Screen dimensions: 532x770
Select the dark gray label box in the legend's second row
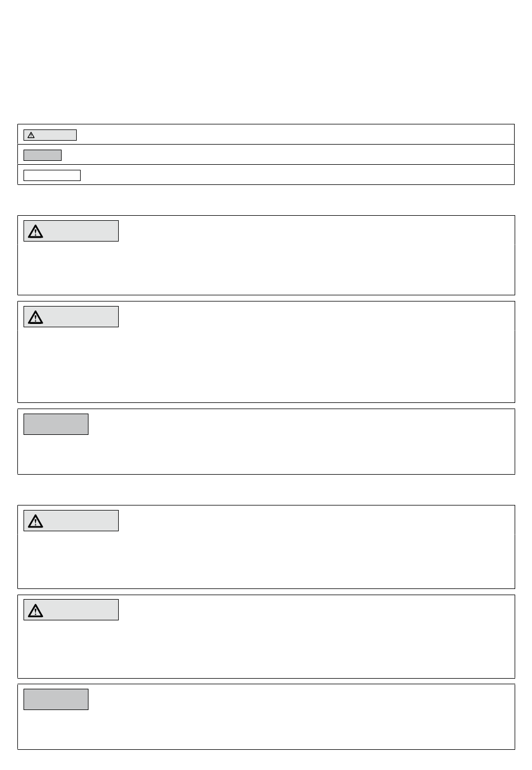pos(43,155)
